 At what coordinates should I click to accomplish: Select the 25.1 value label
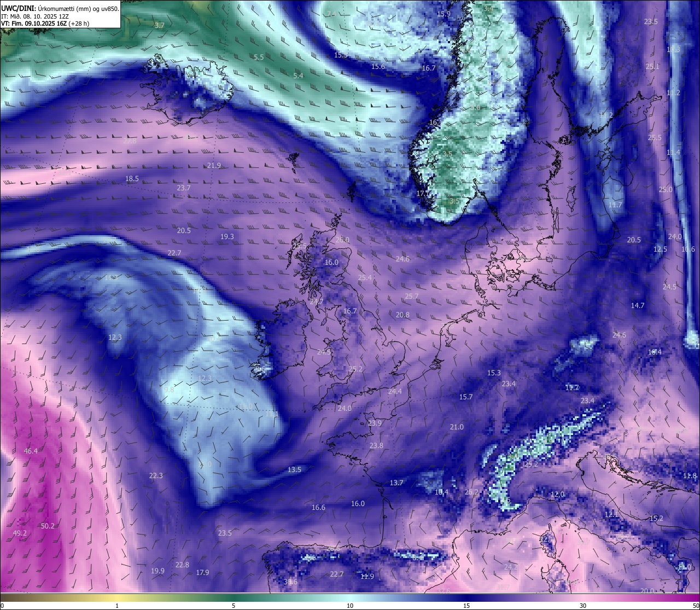652,67
